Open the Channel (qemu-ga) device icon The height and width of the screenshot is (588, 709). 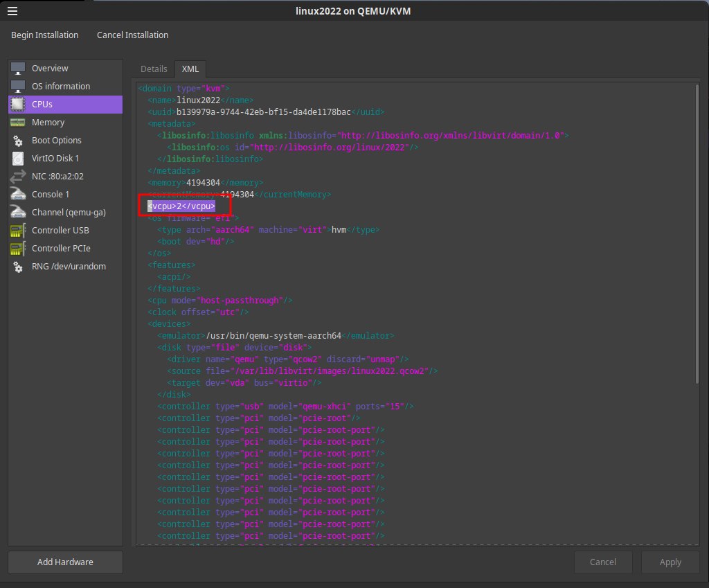point(17,213)
